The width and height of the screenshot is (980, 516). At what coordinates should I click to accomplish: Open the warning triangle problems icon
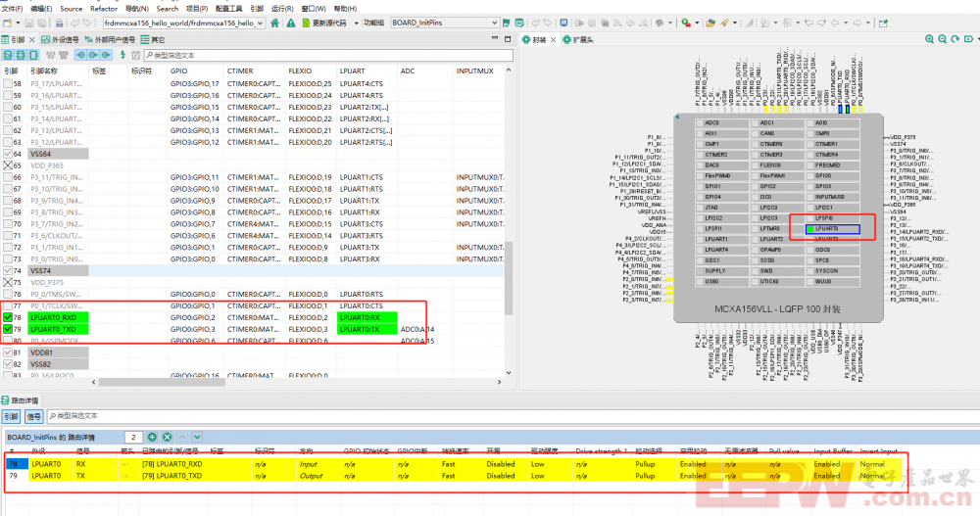coord(291,23)
